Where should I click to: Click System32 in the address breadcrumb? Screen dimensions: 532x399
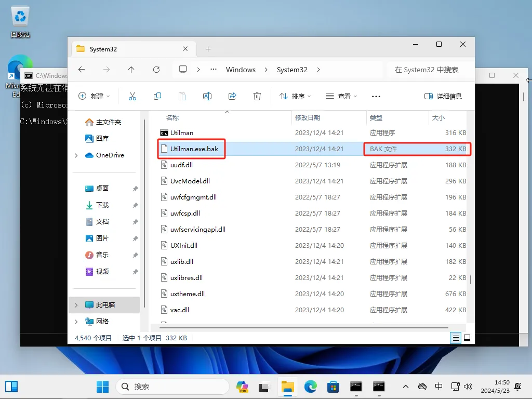coord(292,70)
